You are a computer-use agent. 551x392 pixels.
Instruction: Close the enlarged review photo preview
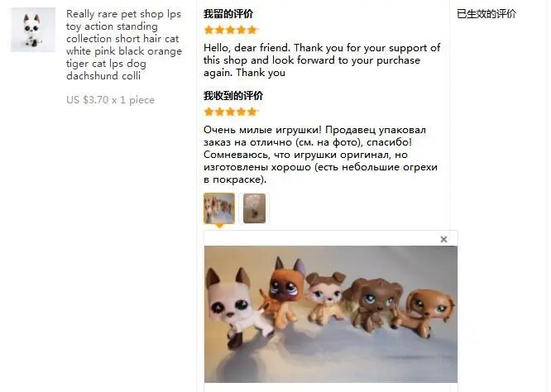pyautogui.click(x=443, y=239)
